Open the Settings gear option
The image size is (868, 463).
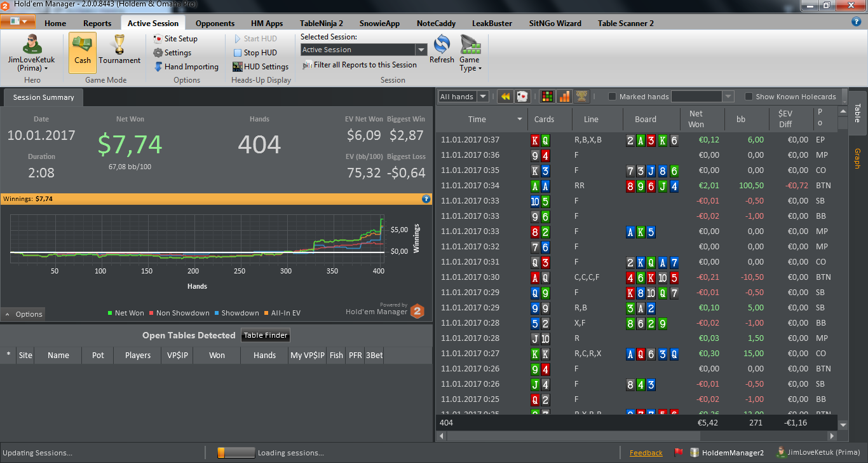click(173, 53)
